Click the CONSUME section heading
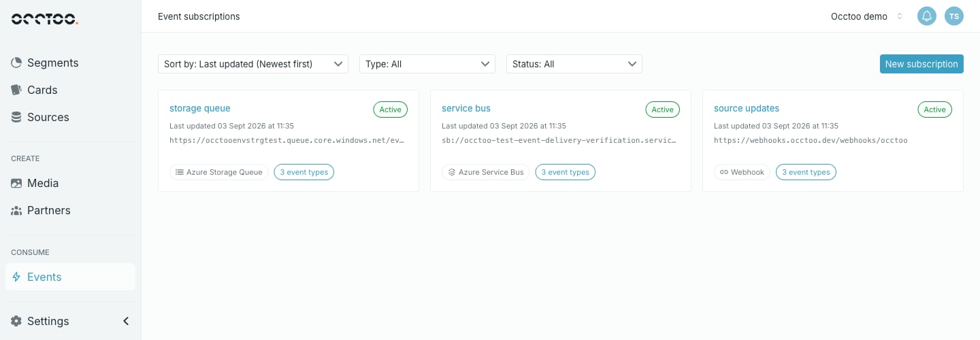 point(30,252)
